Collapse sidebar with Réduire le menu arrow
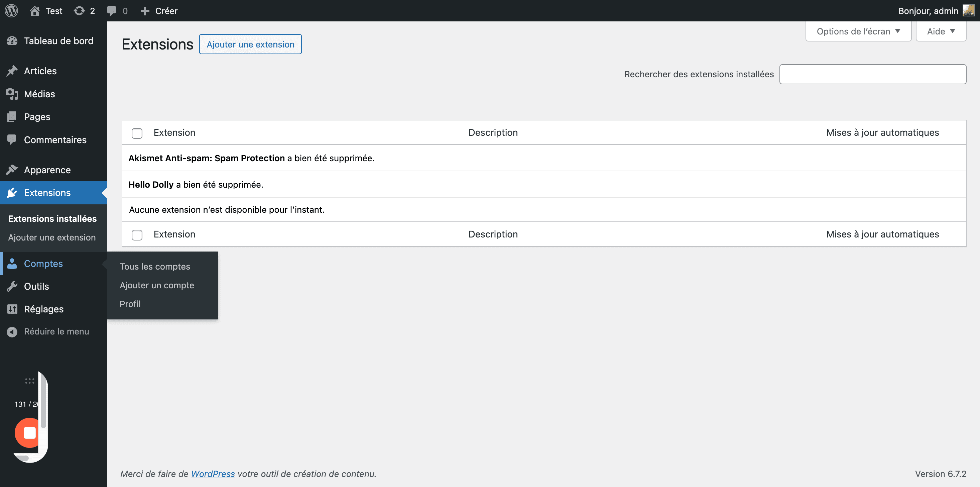 (x=12, y=332)
